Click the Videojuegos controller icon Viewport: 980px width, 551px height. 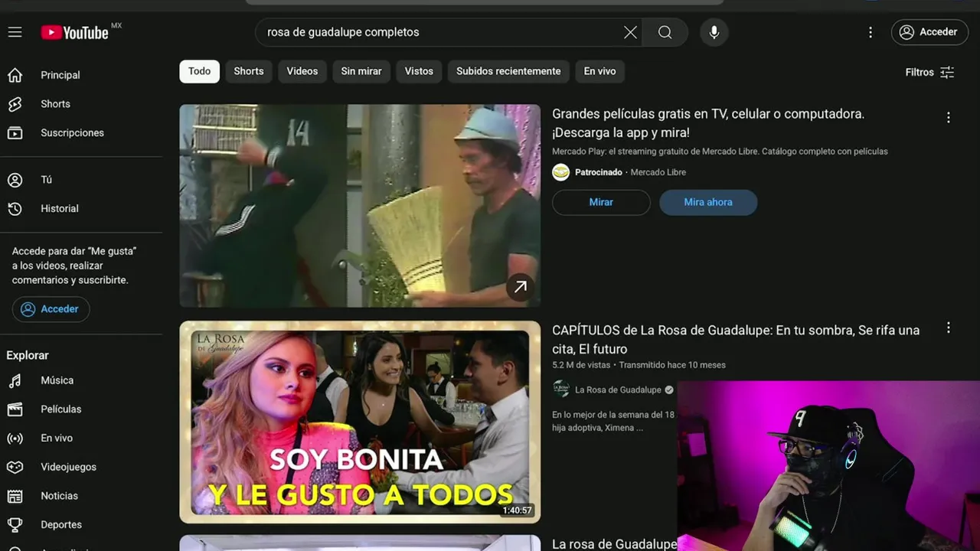click(x=15, y=467)
